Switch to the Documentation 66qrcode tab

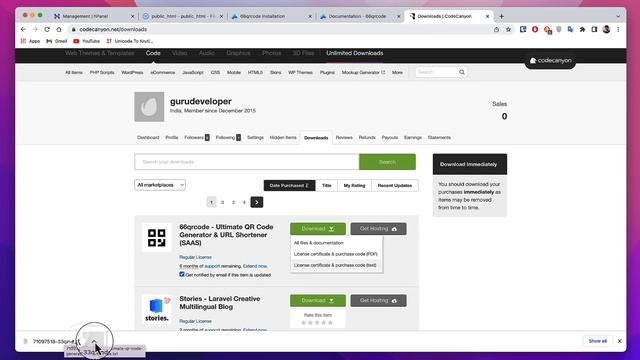pyautogui.click(x=360, y=16)
